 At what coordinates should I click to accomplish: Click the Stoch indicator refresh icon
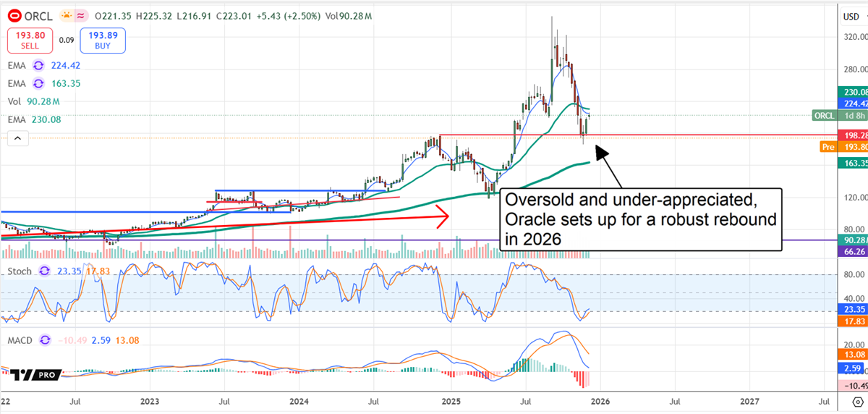(43, 271)
